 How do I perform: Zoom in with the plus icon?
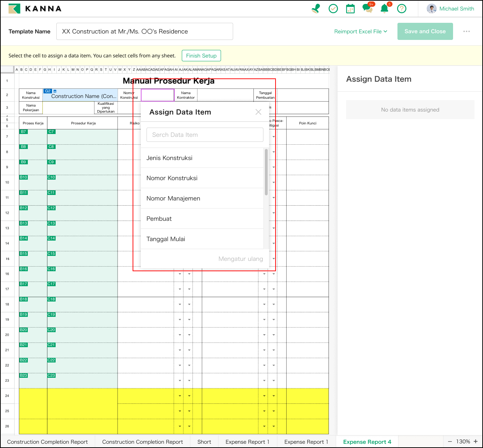pyautogui.click(x=476, y=442)
